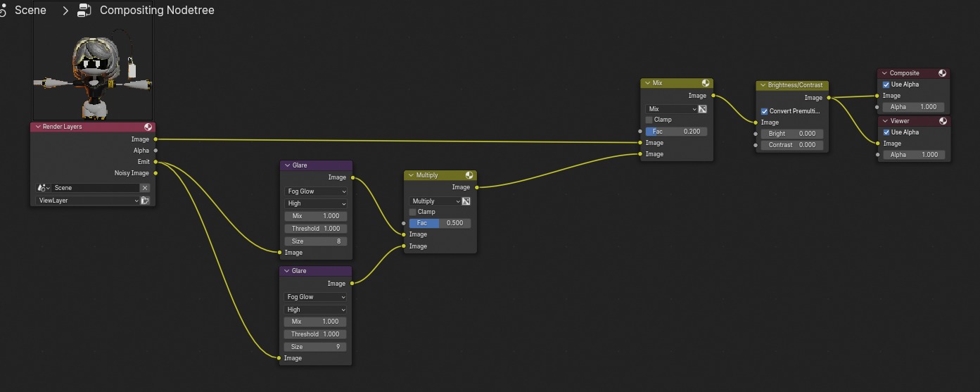This screenshot has height=392, width=980.
Task: Open Fog Glow dropdown on Glare Size 8 node
Action: click(316, 191)
